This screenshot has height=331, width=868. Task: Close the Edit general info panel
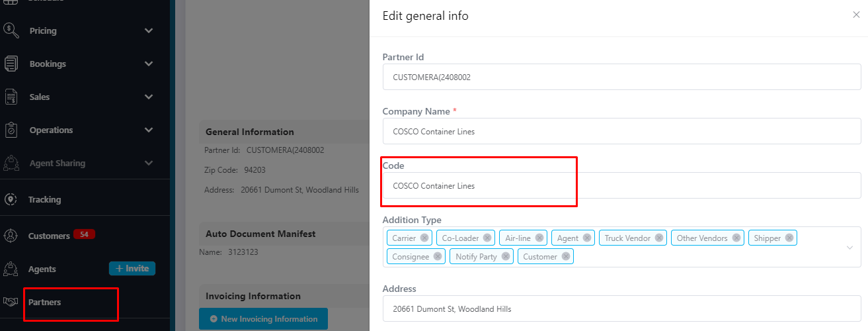(x=856, y=15)
